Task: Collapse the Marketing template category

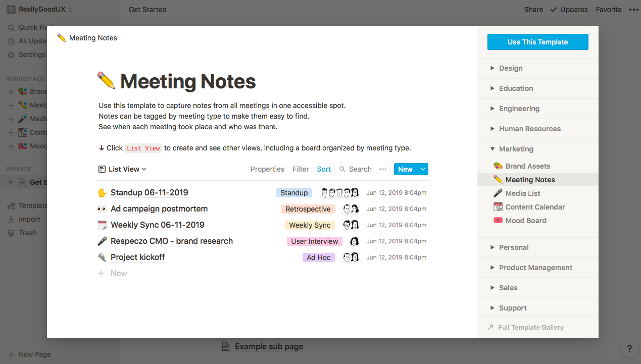Action: click(492, 149)
